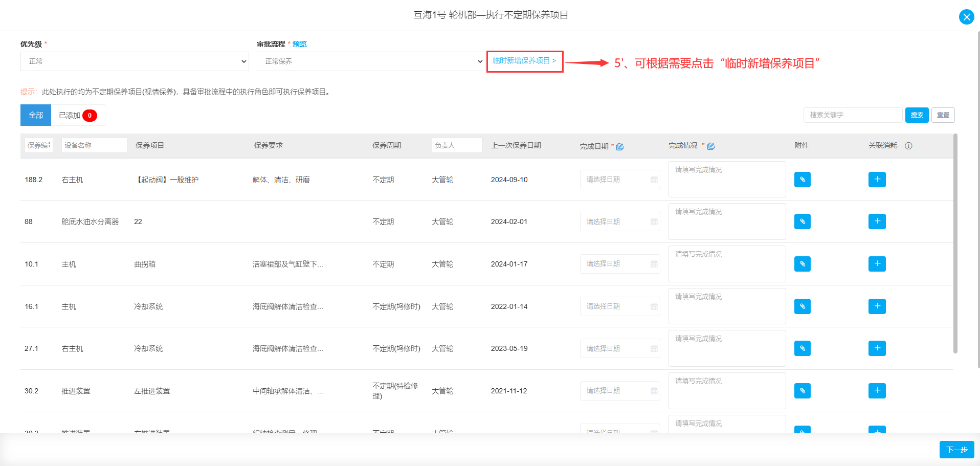Click the 完成情况 textarea for row 10.1
Image resolution: width=980 pixels, height=466 pixels.
point(727,264)
